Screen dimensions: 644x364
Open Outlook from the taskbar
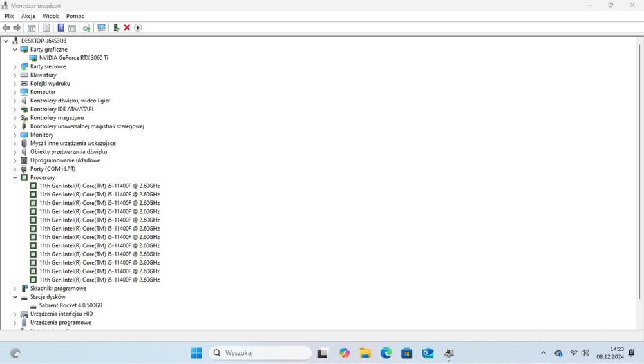[x=428, y=353]
